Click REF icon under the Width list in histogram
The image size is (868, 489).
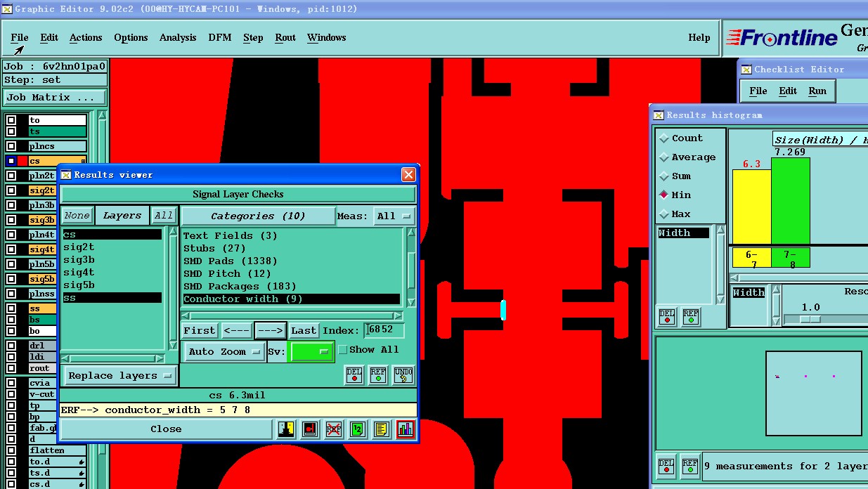(691, 317)
